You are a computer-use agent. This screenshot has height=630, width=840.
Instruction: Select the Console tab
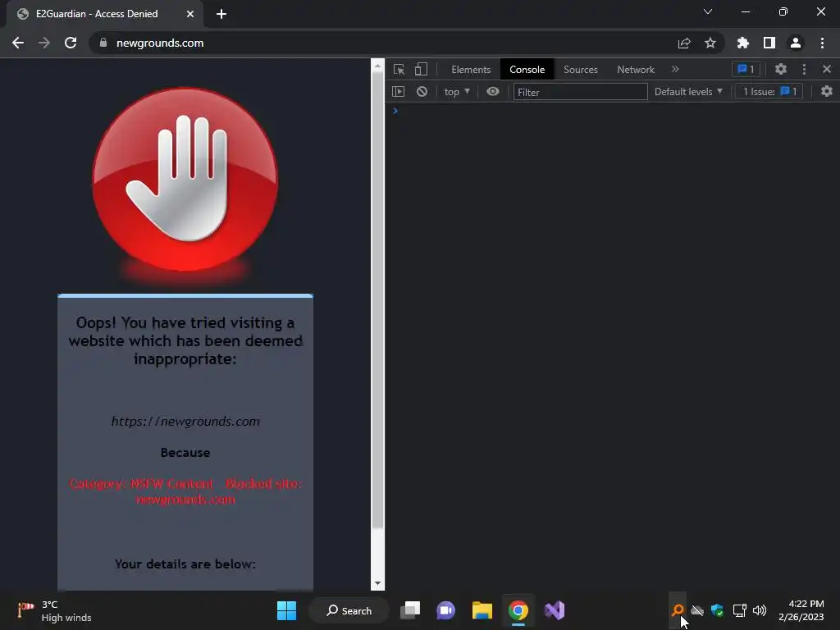(x=527, y=70)
